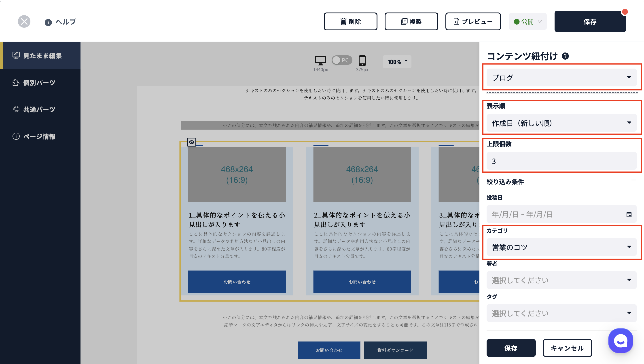This screenshot has height=364, width=644.
Task: Toggle the eye visibility icon on the card section
Action: coord(191,142)
